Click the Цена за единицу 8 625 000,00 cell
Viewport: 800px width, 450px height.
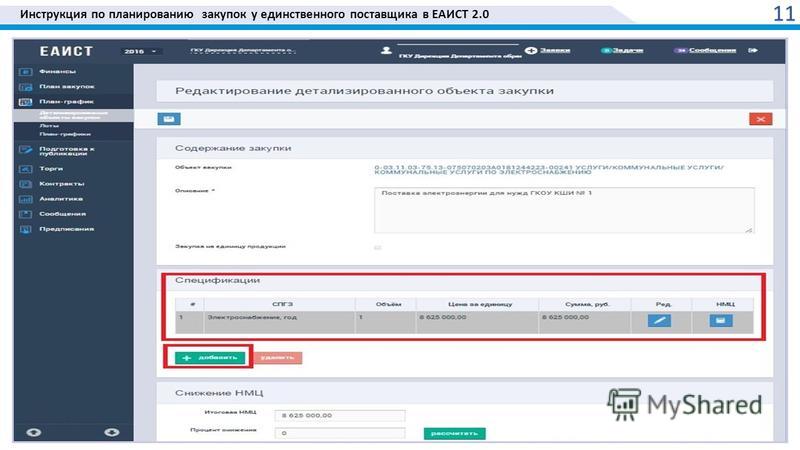(x=477, y=322)
